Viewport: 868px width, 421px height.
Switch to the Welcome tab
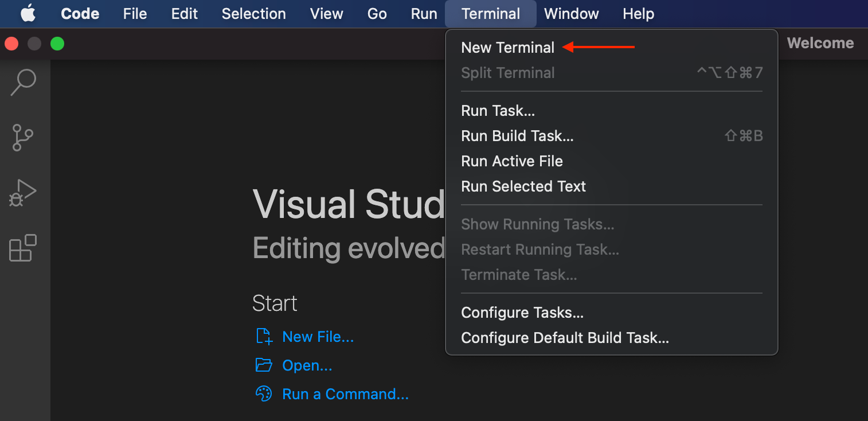[x=820, y=44]
